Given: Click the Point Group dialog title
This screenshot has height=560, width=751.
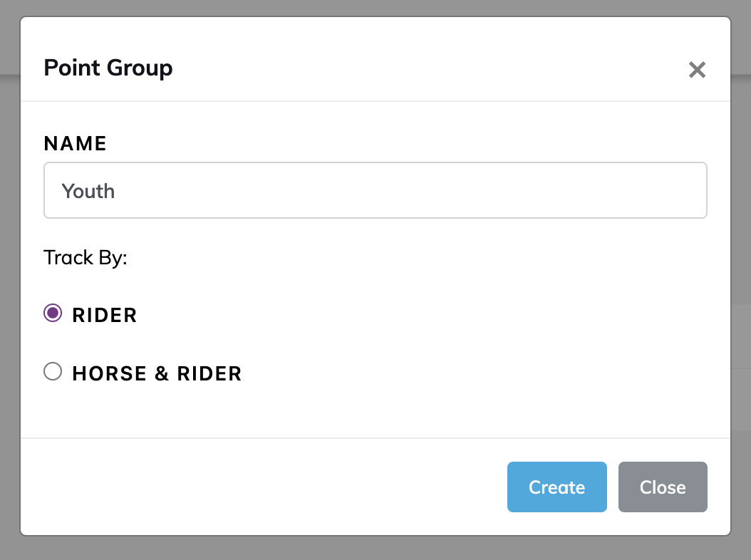Looking at the screenshot, I should 108,68.
